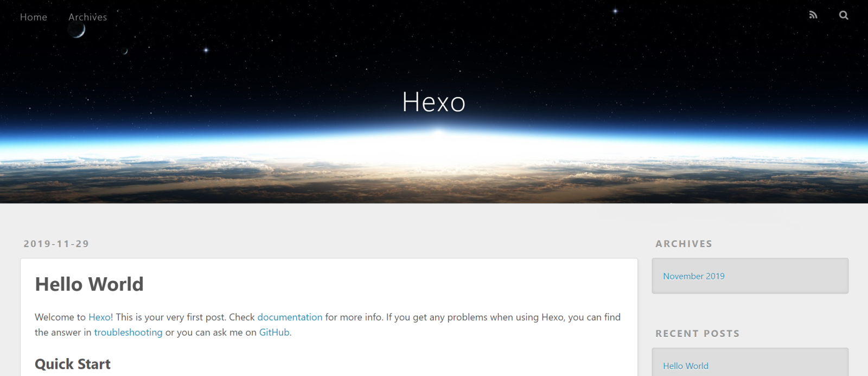868x376 pixels.
Task: Select the Home menu item
Action: (x=33, y=17)
